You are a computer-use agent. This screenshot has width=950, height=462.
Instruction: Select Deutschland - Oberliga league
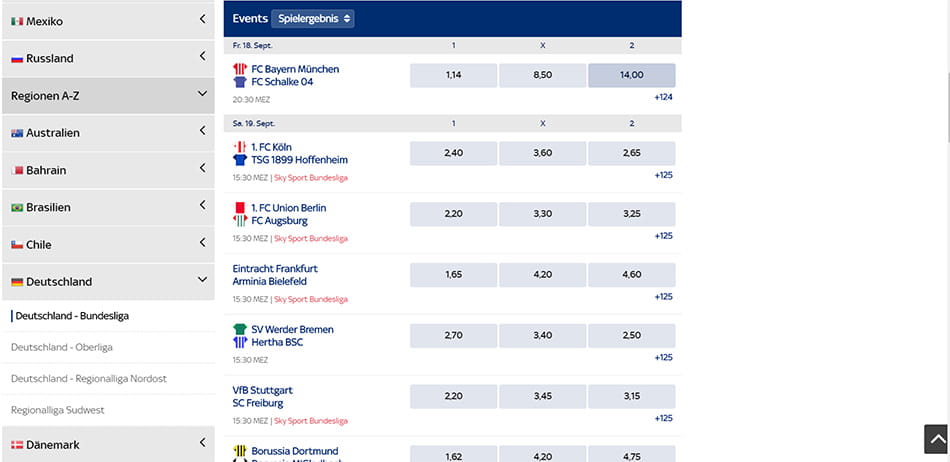[62, 348]
